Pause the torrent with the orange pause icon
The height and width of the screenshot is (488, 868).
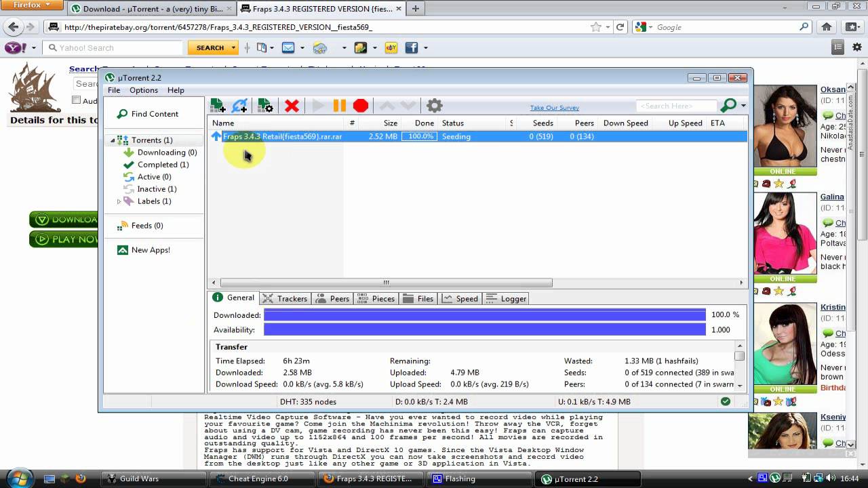[x=340, y=106]
